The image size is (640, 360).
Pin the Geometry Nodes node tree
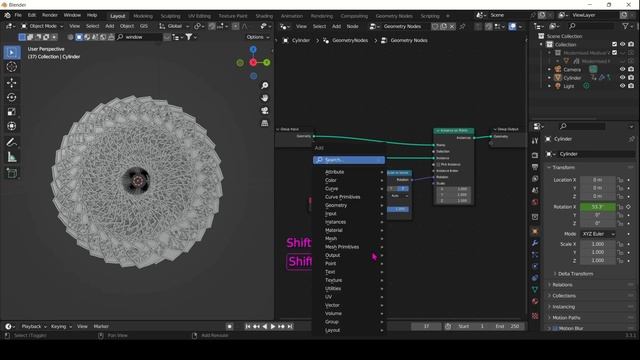point(462,26)
